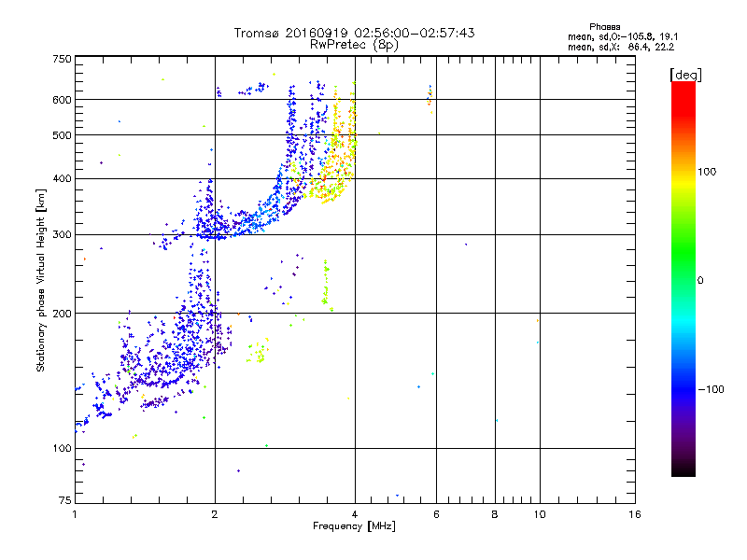Viewport: 747px width, 560px height.
Task: Click the black bottom of the colorbar
Action: pos(684,469)
